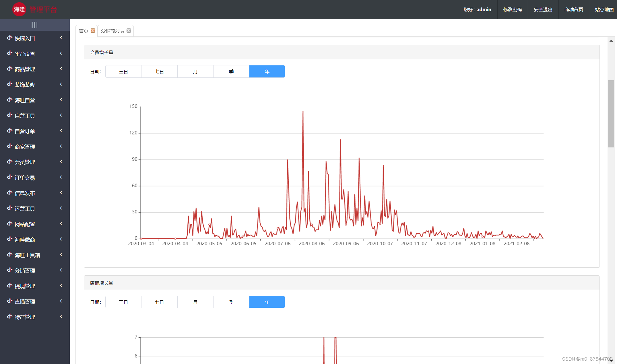Image resolution: width=617 pixels, height=364 pixels.
Task: Switch to 分销商列表 tab
Action: coord(112,31)
